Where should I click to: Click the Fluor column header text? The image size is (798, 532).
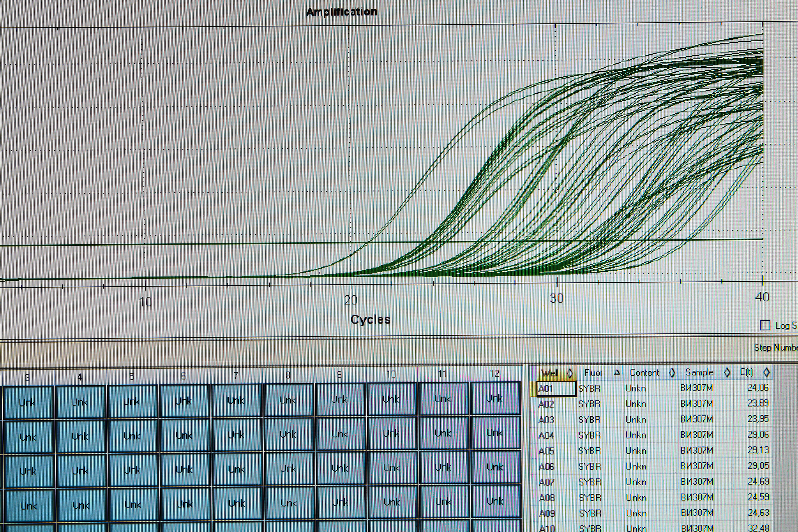coord(593,373)
